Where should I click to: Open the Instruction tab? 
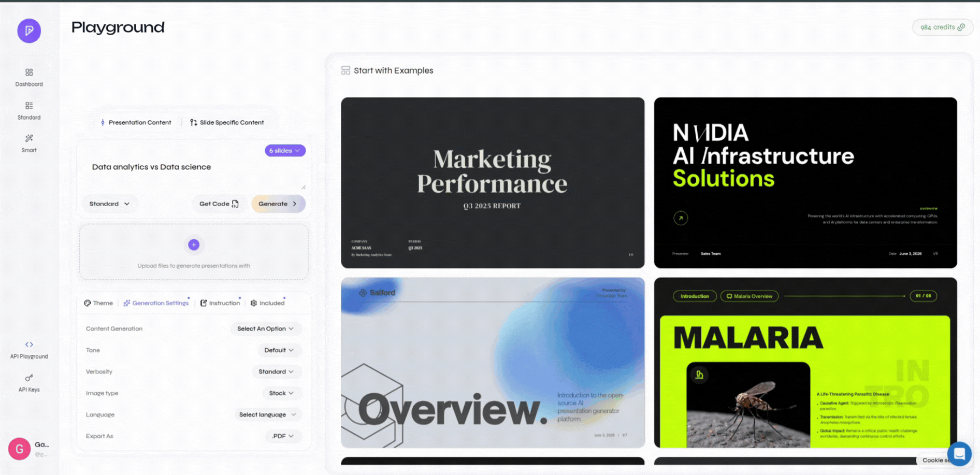click(220, 303)
